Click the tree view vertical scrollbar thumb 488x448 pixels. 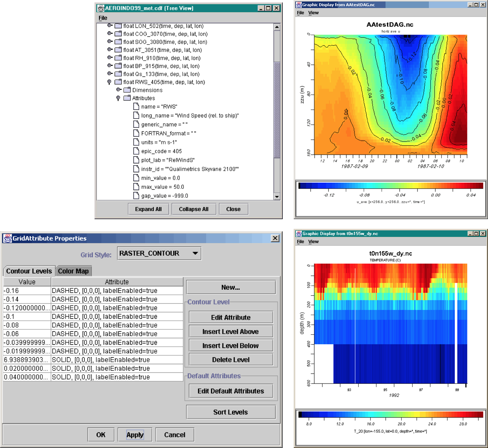pos(277,110)
